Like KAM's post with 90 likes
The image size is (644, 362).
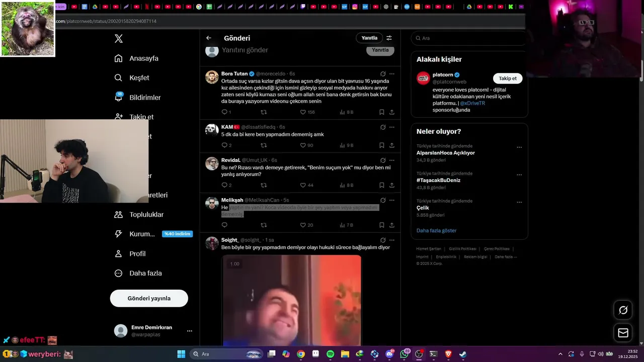point(306,145)
